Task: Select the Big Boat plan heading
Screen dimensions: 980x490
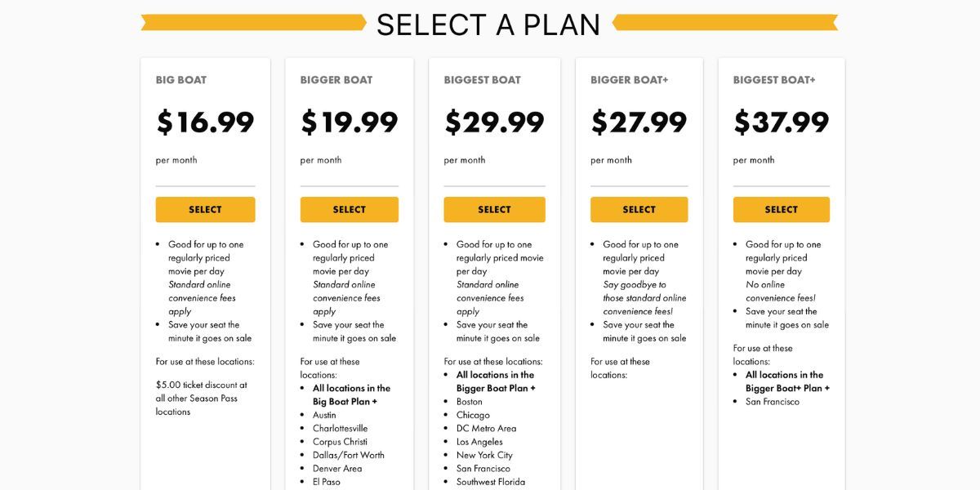Action: tap(181, 79)
